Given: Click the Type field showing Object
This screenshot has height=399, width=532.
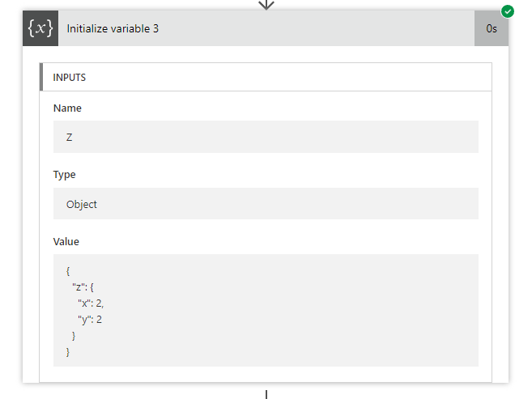Looking at the screenshot, I should click(x=266, y=204).
